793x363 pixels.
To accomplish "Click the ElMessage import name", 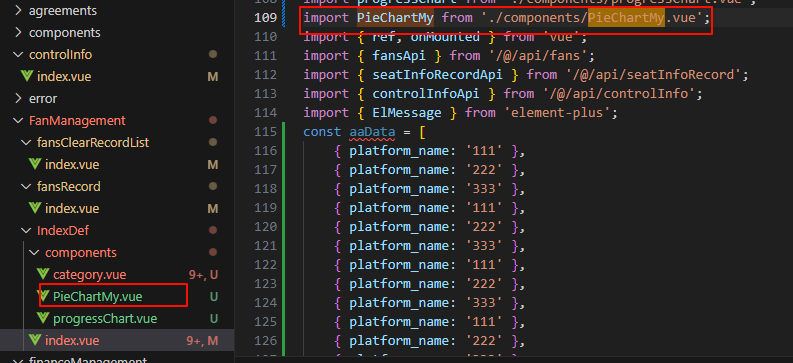I will tap(407, 112).
